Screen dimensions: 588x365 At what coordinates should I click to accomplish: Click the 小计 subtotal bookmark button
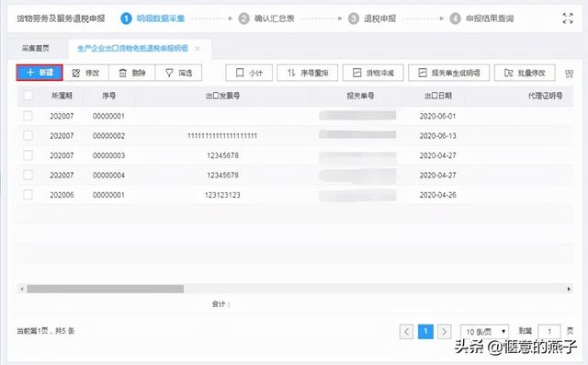coord(249,73)
